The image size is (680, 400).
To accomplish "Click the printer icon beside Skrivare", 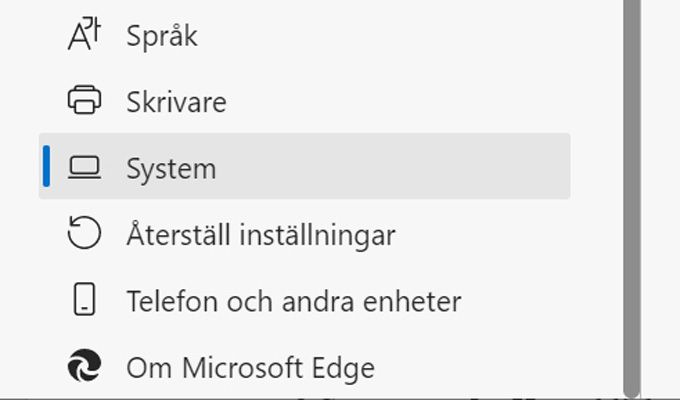I will (84, 100).
